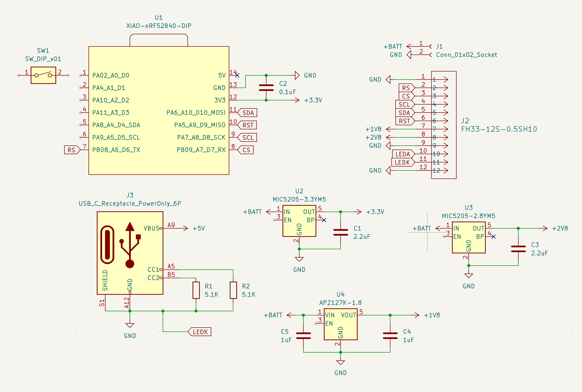
Task: Select the CS label on J2 pin 3
Action: (x=407, y=96)
